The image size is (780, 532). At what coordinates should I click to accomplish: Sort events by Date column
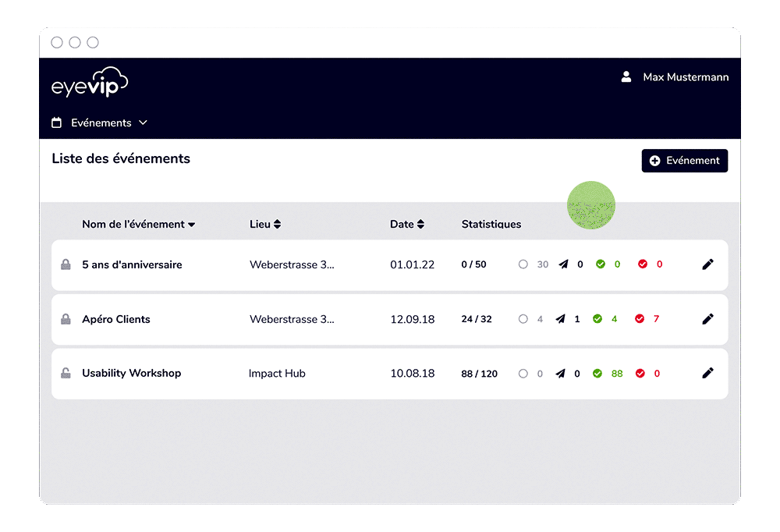(406, 225)
